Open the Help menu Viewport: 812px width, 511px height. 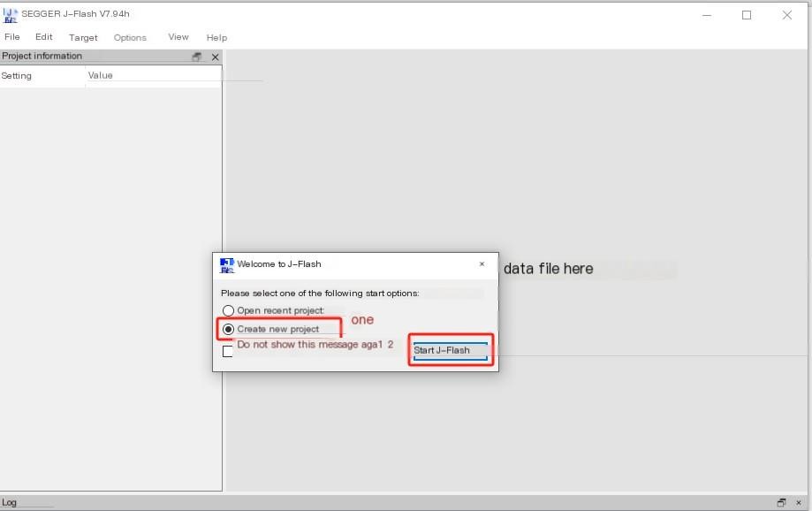pos(216,38)
